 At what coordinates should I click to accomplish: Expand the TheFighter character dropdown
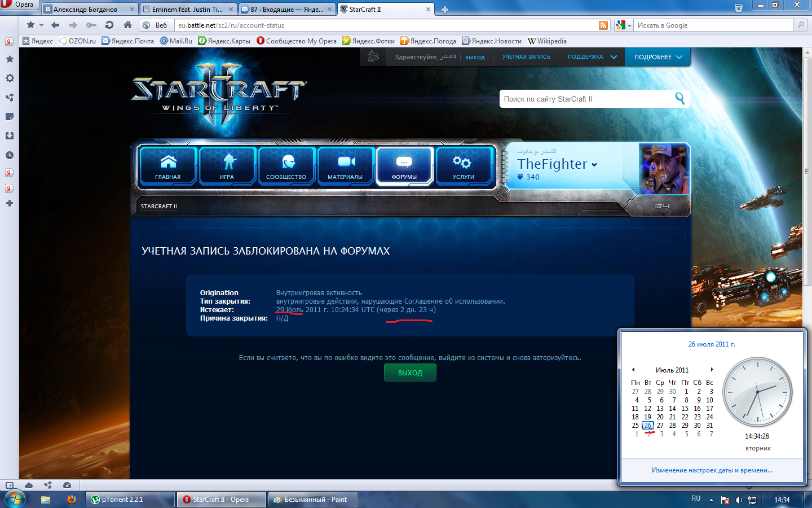click(594, 165)
